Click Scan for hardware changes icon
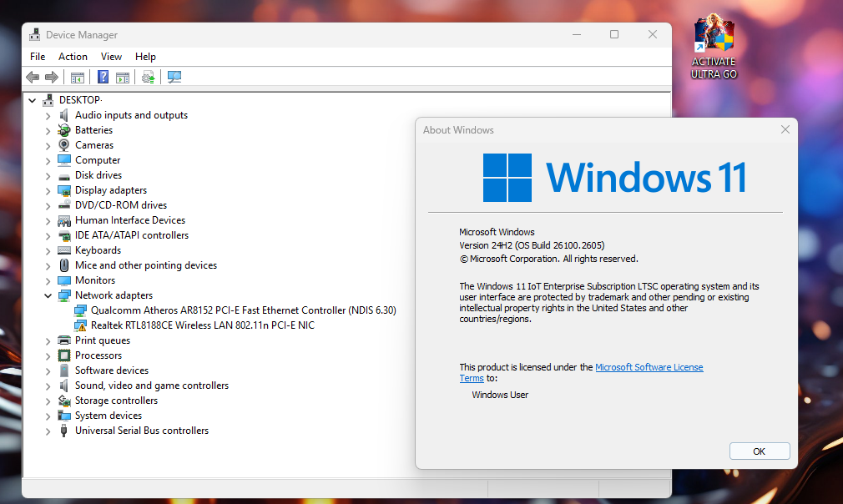Image resolution: width=843 pixels, height=504 pixels. coord(174,78)
